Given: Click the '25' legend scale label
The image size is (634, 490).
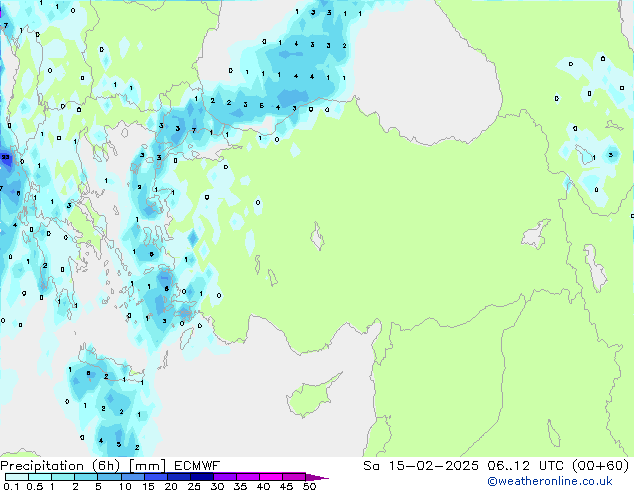Looking at the screenshot, I should tap(194, 486).
